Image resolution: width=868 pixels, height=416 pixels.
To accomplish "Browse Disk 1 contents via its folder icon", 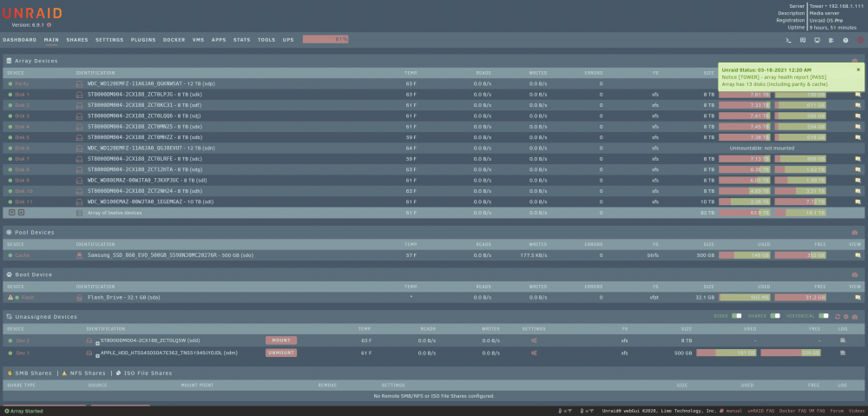I will (858, 95).
